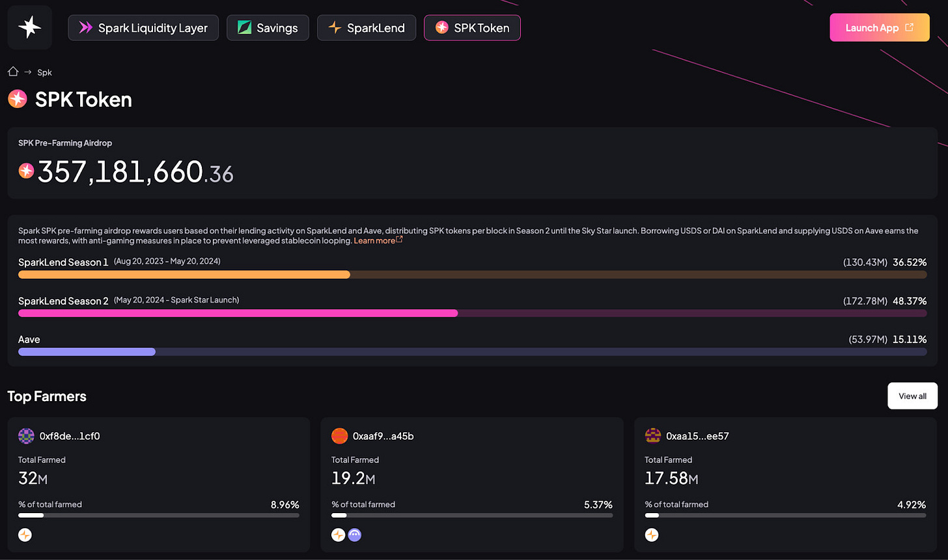Screen dimensions: 948x560
Task: Switch to the Savings tab
Action: (268, 28)
